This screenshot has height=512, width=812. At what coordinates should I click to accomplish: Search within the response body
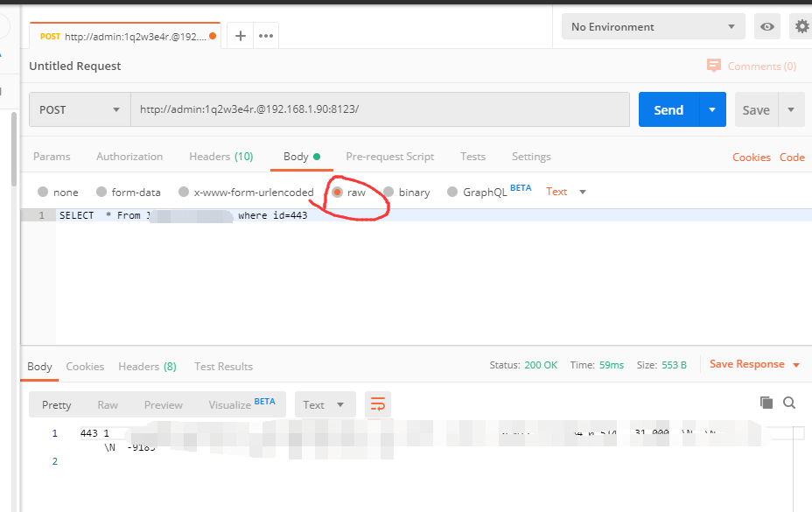coord(789,403)
